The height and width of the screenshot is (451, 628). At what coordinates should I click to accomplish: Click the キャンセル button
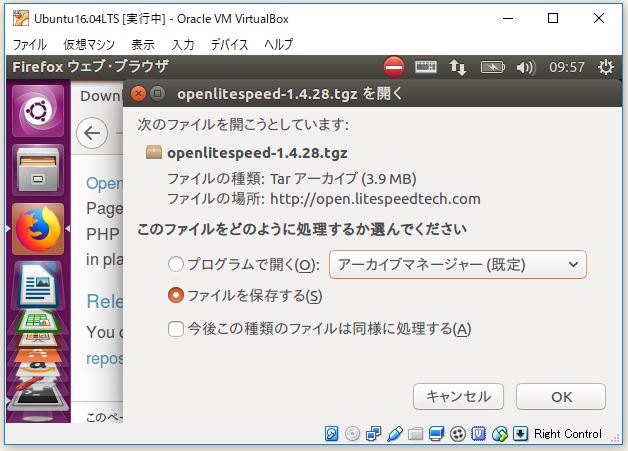(x=458, y=397)
